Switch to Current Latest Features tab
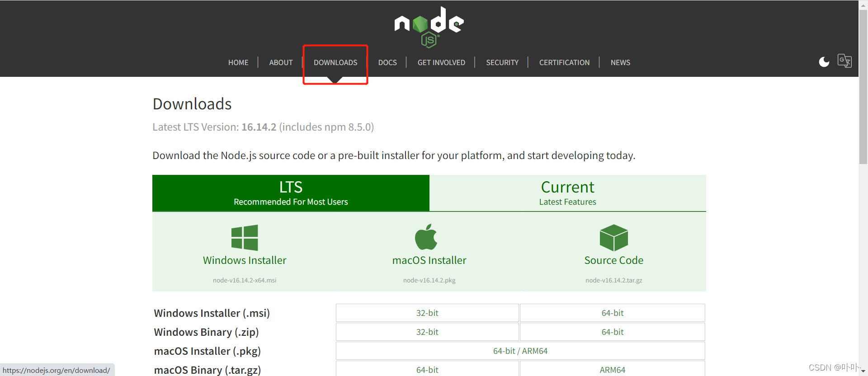The image size is (868, 376). tap(568, 193)
